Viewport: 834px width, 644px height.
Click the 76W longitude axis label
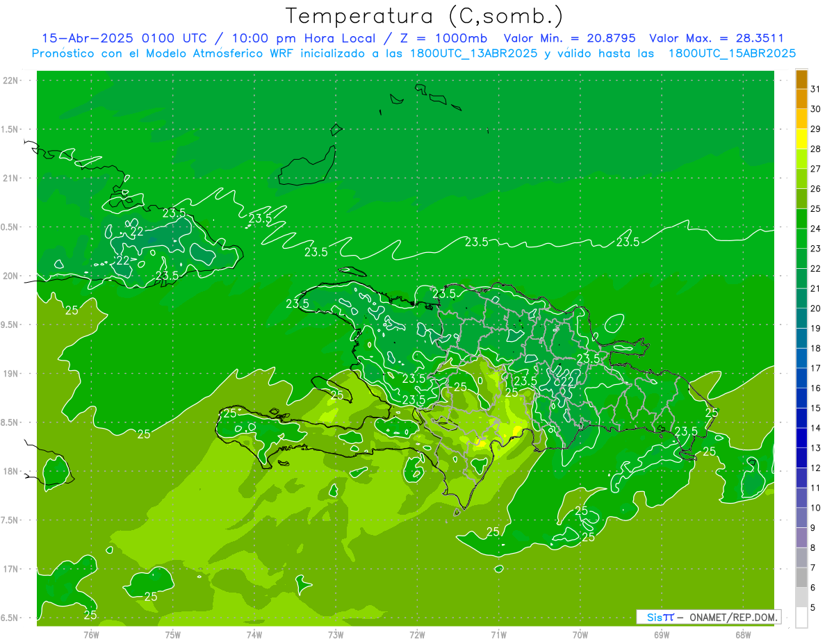click(x=91, y=635)
